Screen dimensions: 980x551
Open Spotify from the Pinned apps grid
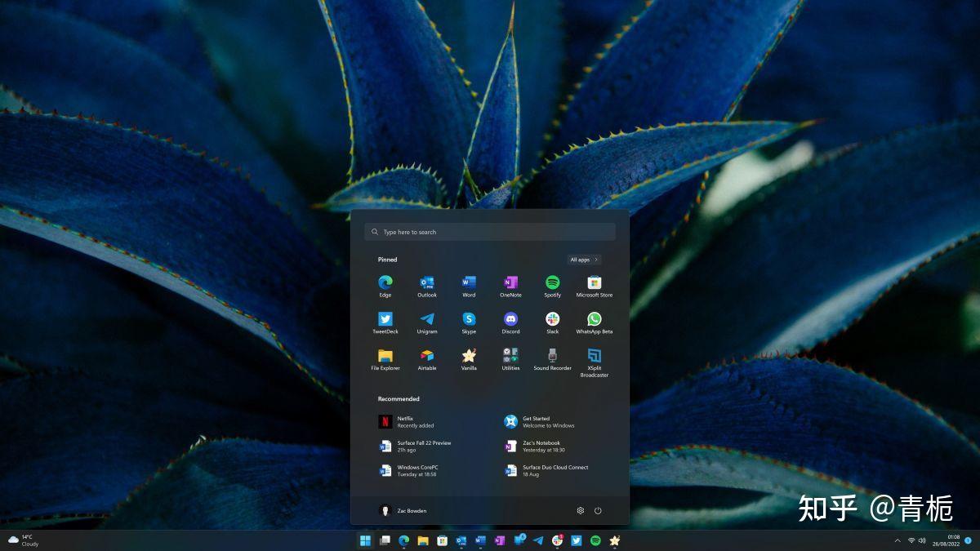pyautogui.click(x=553, y=286)
